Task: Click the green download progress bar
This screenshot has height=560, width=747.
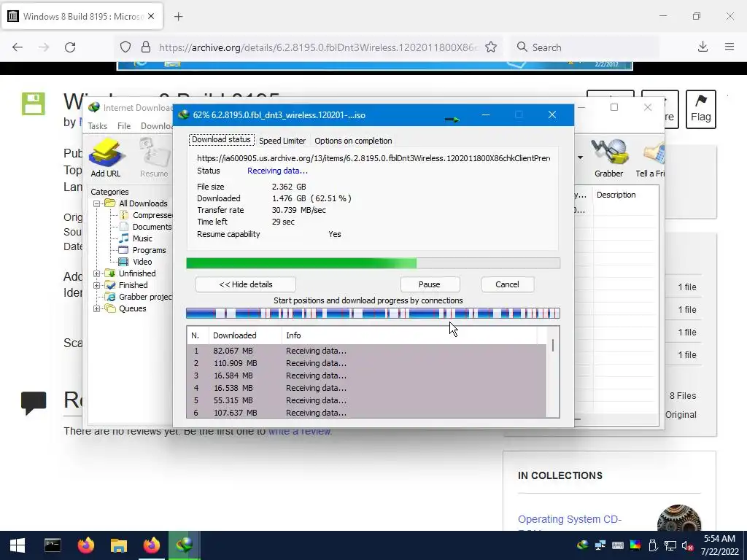Action: 373,262
